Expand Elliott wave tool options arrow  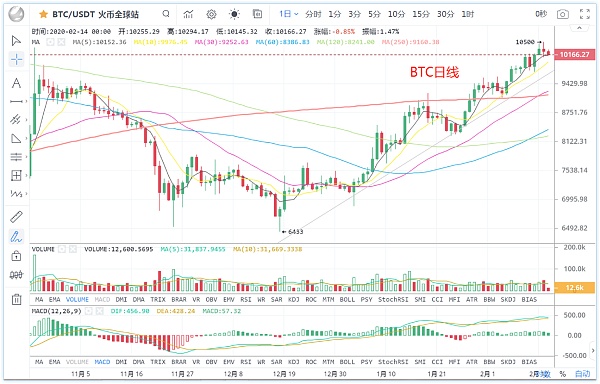point(26,194)
